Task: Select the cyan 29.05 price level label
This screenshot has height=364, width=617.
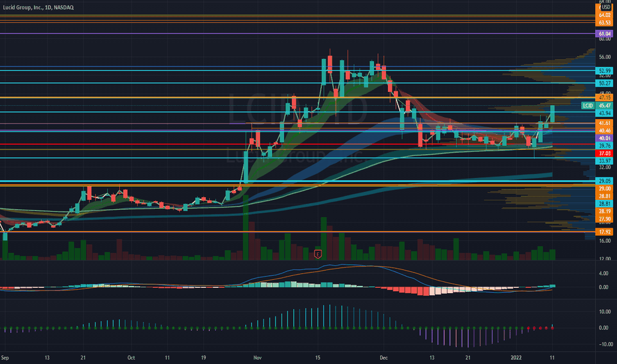Action: click(604, 181)
